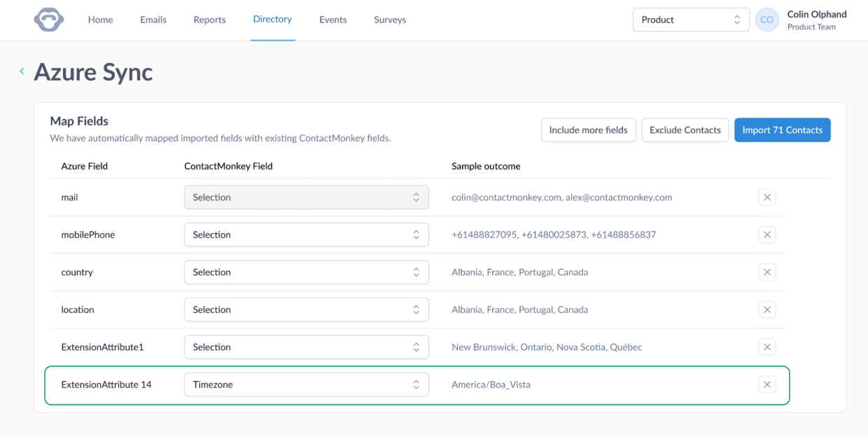
Task: Click the ContactMonkey Field column header
Action: 228,166
